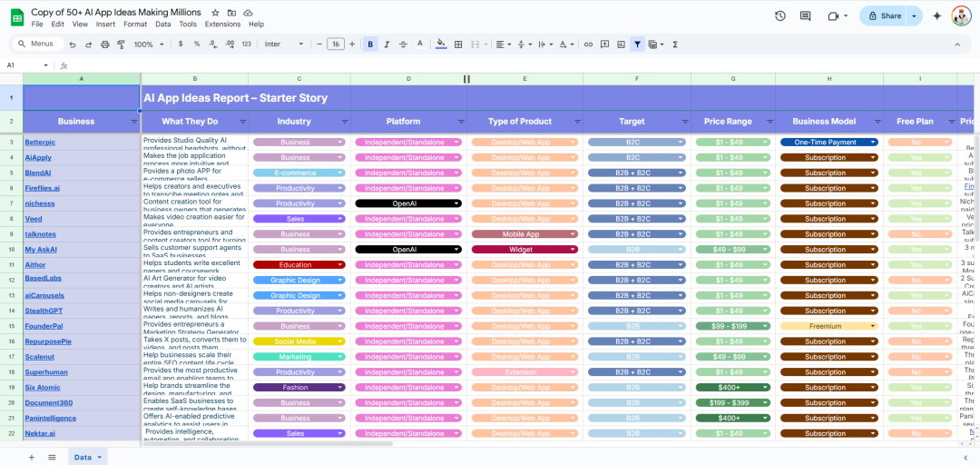
Task: Add a new sheet with plus icon
Action: [31, 458]
